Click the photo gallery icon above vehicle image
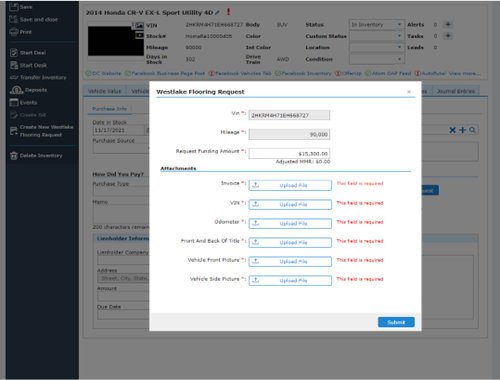This screenshot has width=500, height=380. pos(139,25)
